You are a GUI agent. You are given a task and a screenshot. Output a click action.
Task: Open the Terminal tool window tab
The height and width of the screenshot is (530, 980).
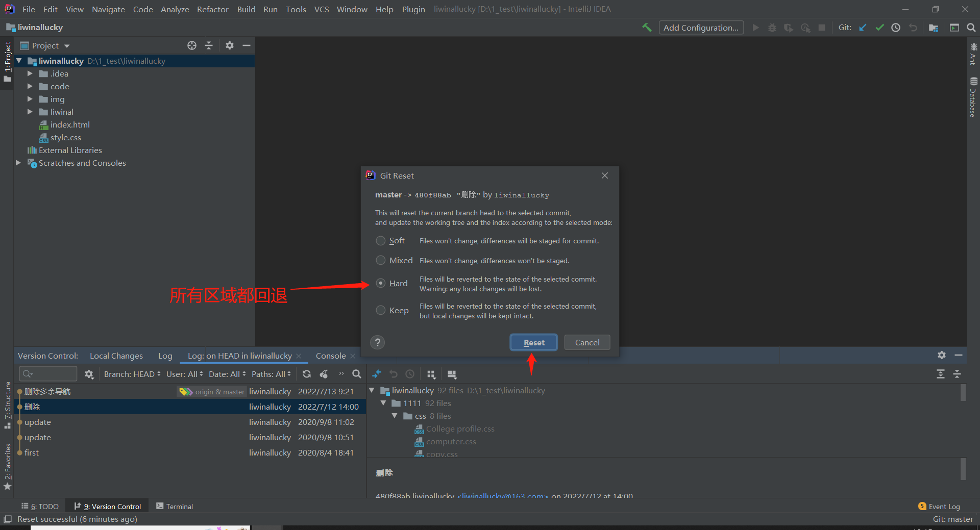(x=175, y=506)
